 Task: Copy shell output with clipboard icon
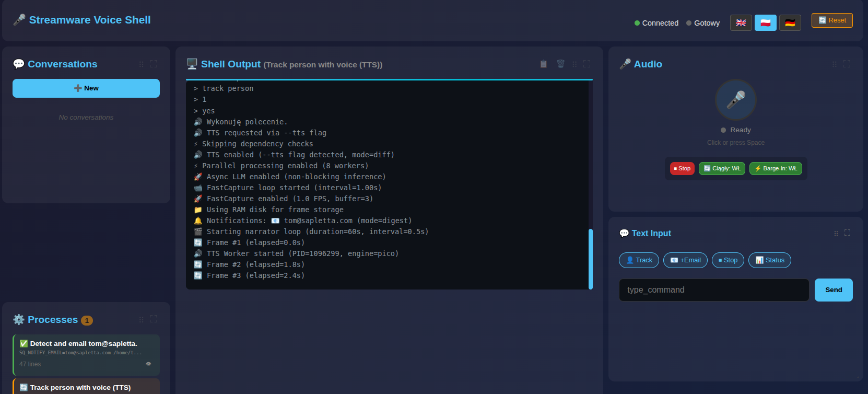(543, 64)
